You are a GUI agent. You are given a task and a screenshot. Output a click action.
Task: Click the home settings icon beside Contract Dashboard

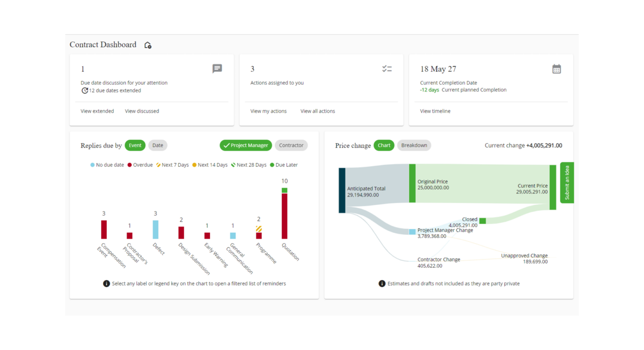[148, 45]
